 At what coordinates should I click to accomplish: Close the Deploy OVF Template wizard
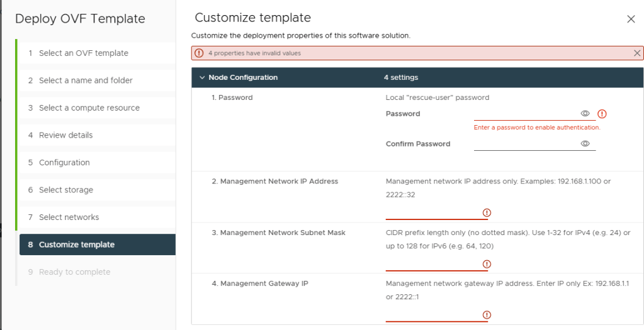coord(631,19)
